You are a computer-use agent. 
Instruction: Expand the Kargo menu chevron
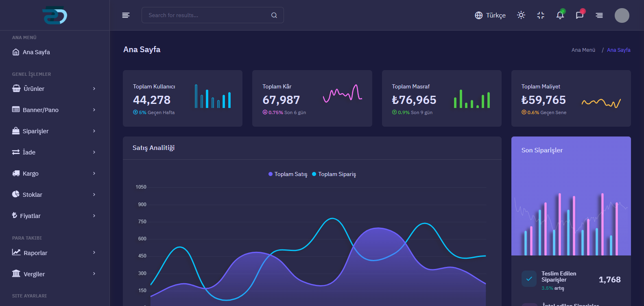pyautogui.click(x=94, y=173)
